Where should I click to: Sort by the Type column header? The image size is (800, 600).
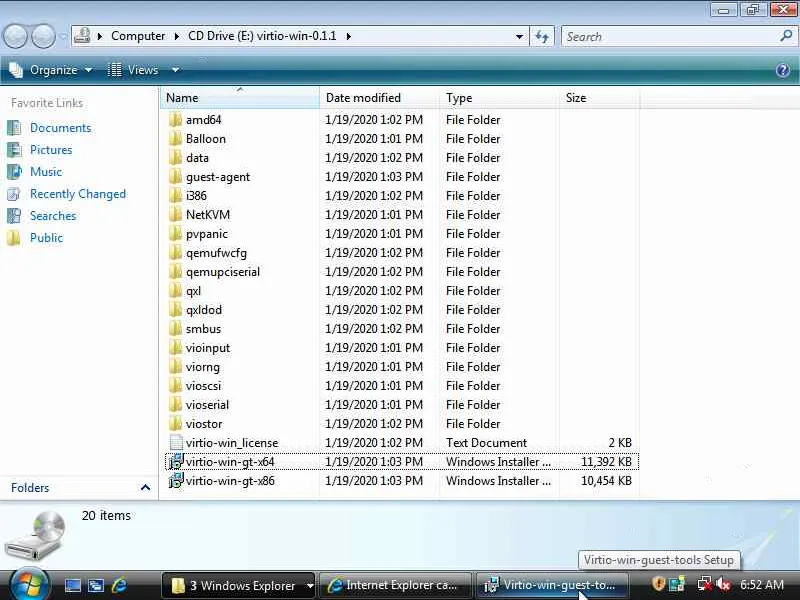tap(499, 98)
